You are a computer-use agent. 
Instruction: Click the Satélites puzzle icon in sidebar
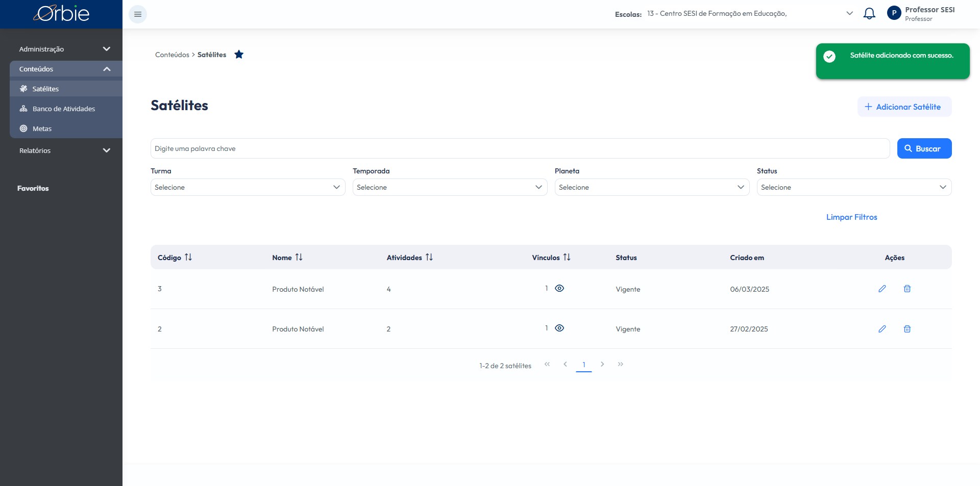tap(23, 89)
